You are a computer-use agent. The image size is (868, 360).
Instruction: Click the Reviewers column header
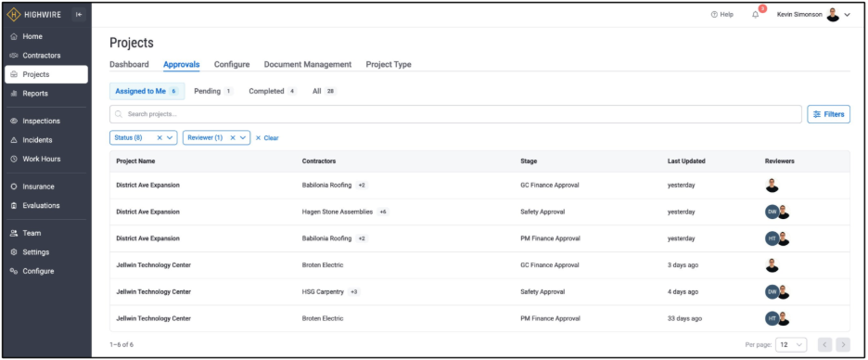[779, 161]
